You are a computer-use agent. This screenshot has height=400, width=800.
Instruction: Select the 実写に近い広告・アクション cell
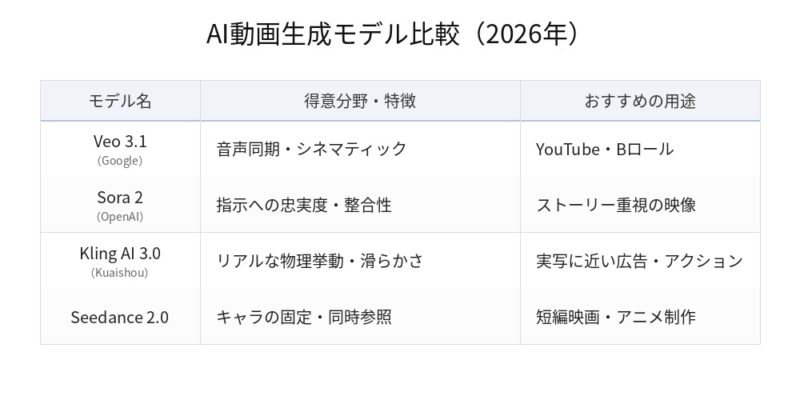[x=639, y=261]
